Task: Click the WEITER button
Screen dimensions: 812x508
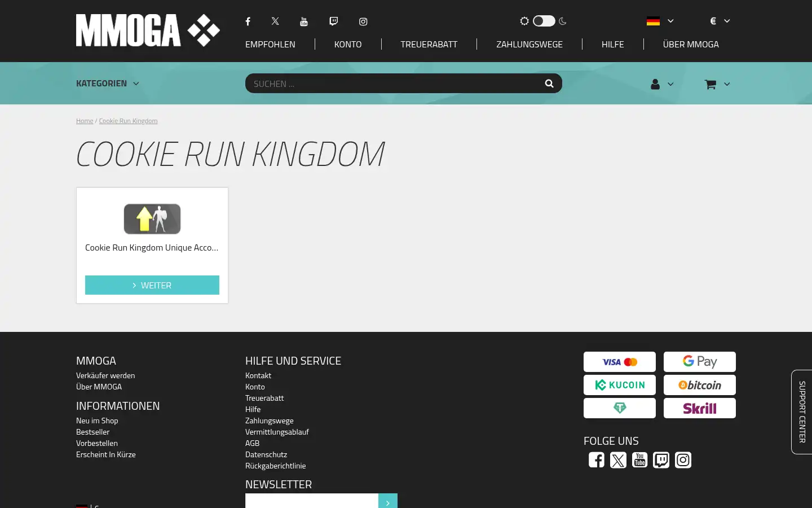Action: tap(152, 285)
